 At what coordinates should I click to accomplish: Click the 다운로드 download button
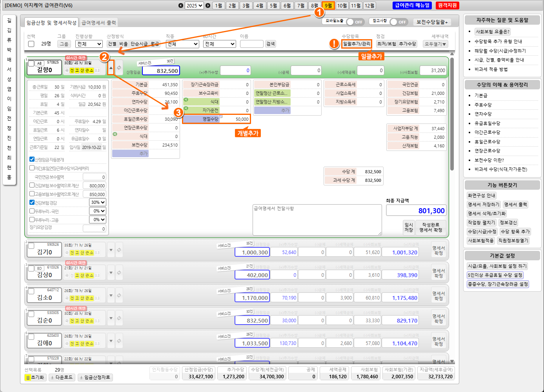coord(62,377)
